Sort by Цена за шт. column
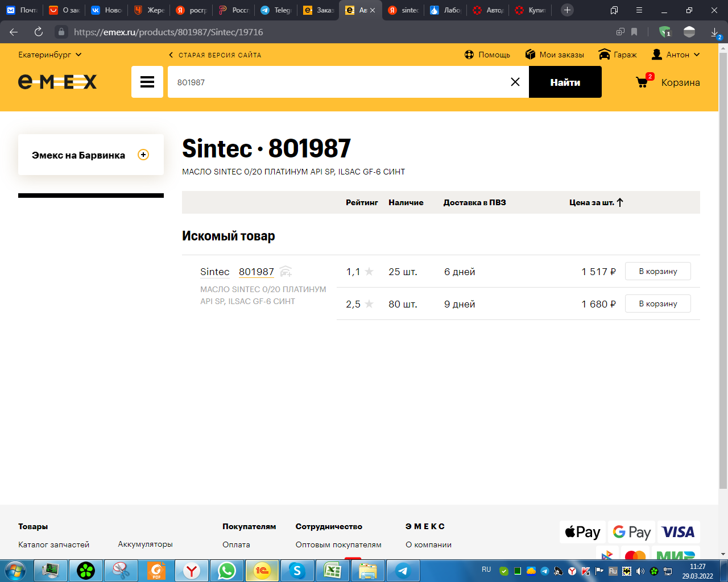 point(596,202)
